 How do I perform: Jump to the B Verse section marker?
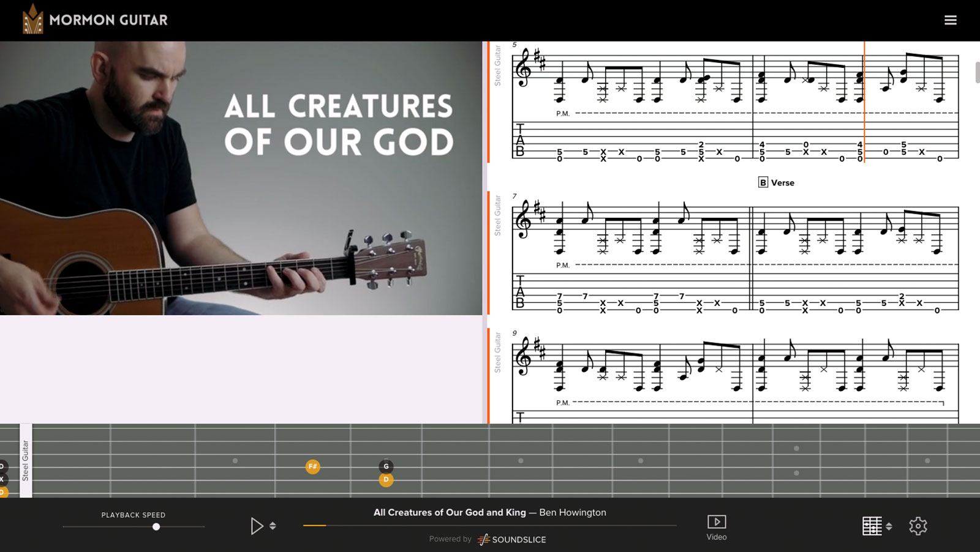click(776, 182)
